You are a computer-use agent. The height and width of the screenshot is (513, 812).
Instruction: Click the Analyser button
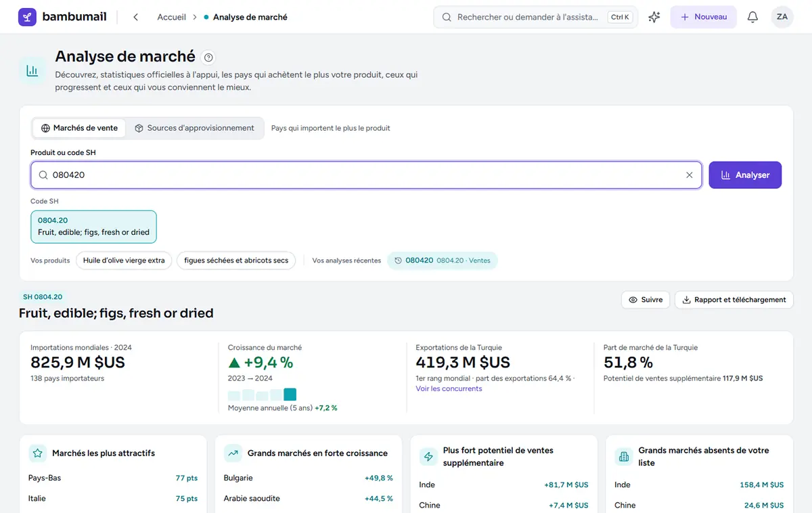[745, 175]
